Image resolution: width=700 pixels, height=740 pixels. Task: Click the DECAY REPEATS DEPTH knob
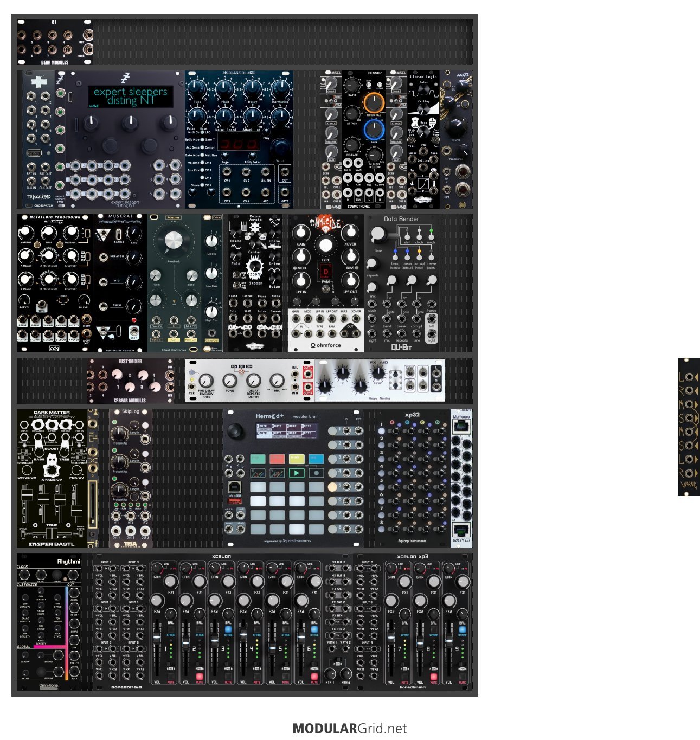(254, 380)
